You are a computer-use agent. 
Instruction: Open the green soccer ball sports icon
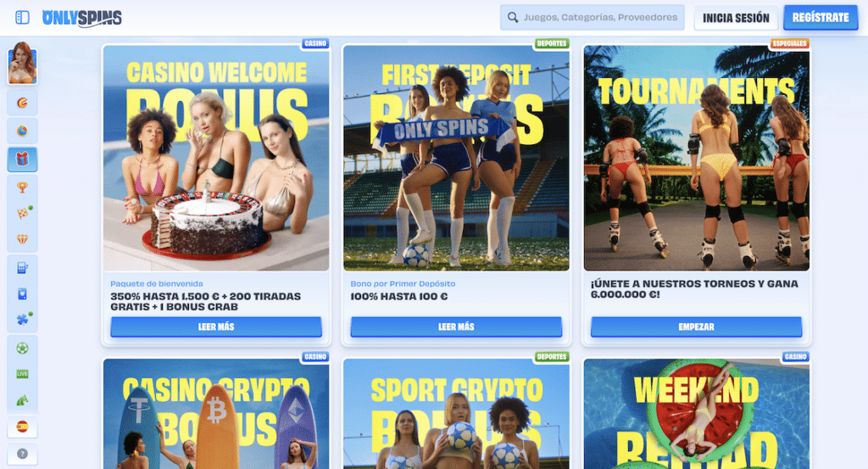[x=22, y=349]
